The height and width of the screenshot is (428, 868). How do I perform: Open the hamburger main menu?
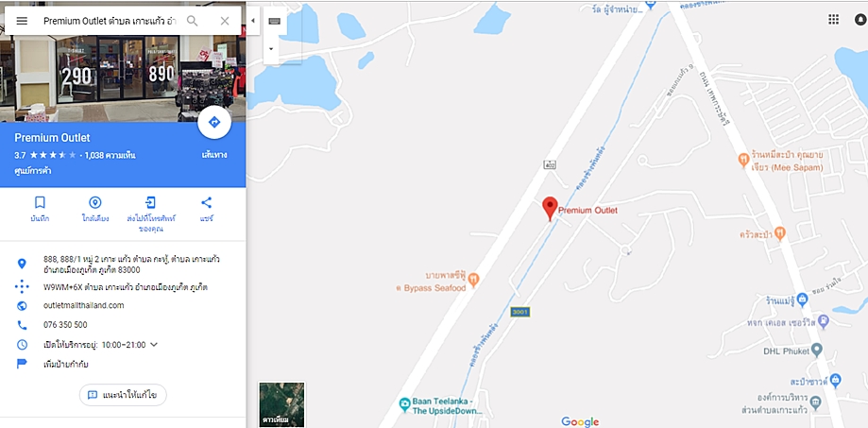click(22, 21)
